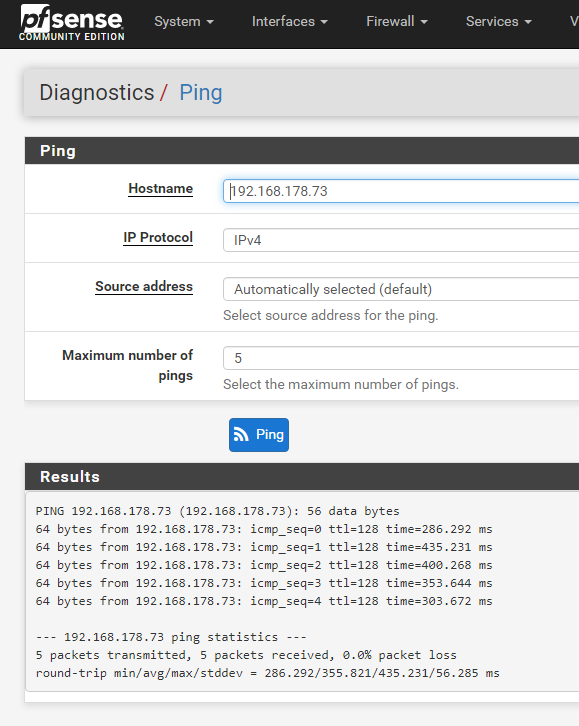This screenshot has height=726, width=579.
Task: Click the Ping breadcrumb link
Action: [201, 93]
